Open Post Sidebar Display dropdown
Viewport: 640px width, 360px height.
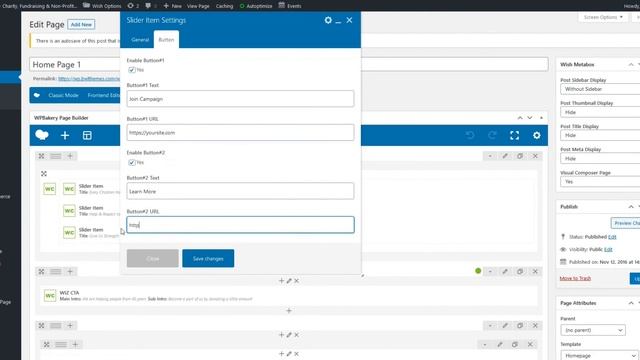tap(600, 89)
